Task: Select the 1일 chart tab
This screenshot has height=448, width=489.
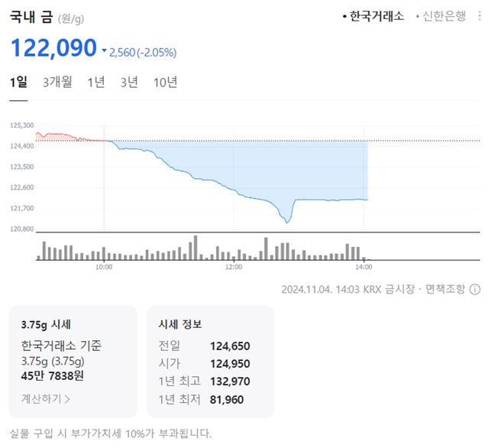Action: point(18,83)
